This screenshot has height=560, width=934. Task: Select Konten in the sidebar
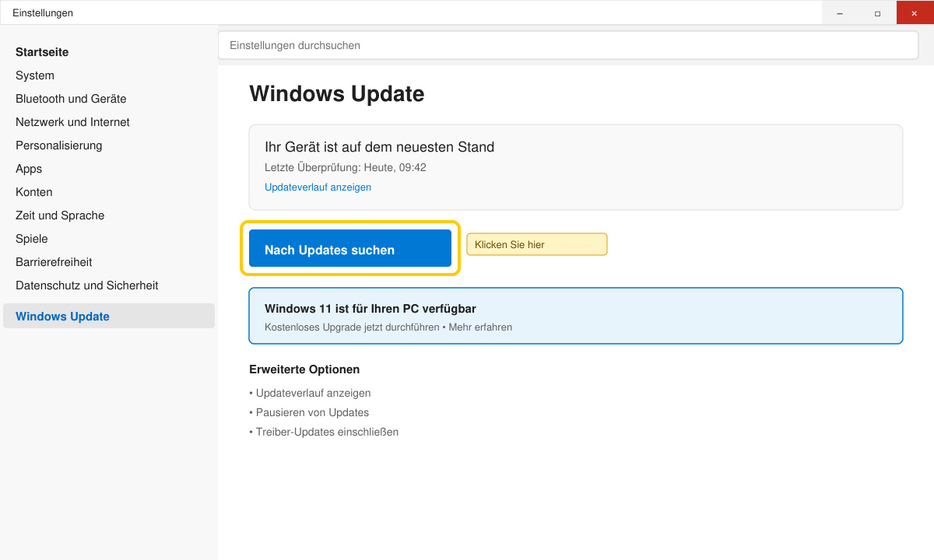point(34,192)
